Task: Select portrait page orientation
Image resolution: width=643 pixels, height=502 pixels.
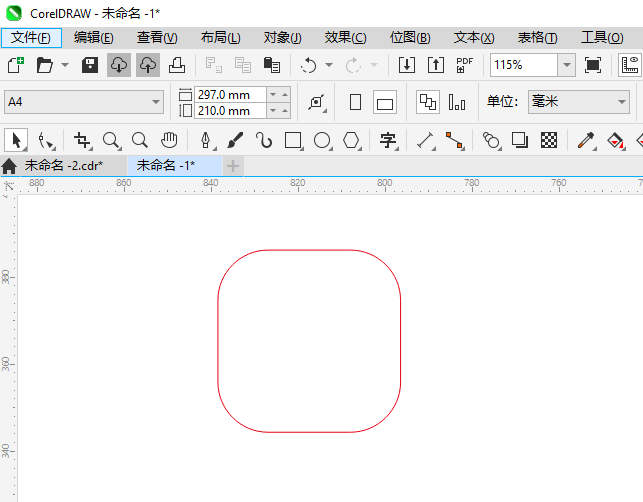Action: point(356,102)
